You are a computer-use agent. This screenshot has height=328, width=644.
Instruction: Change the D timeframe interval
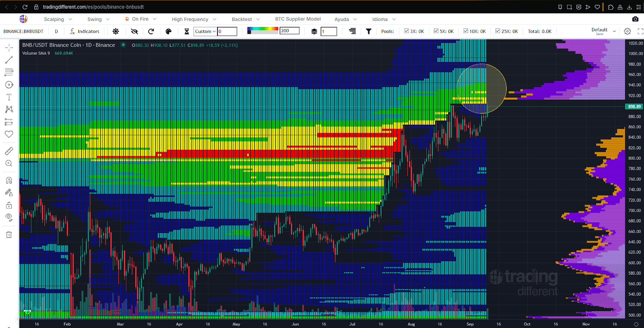[56, 31]
